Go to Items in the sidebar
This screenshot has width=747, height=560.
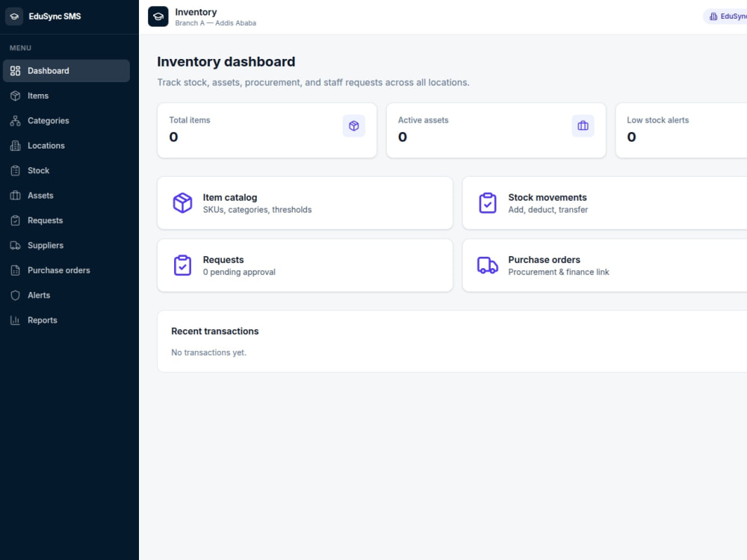pyautogui.click(x=66, y=96)
